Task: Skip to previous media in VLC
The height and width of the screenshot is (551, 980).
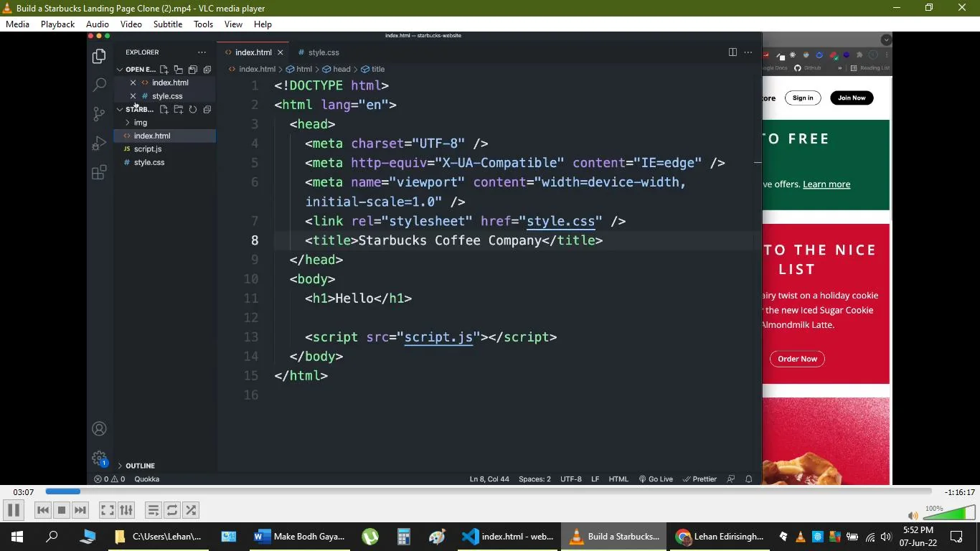Action: [x=43, y=510]
